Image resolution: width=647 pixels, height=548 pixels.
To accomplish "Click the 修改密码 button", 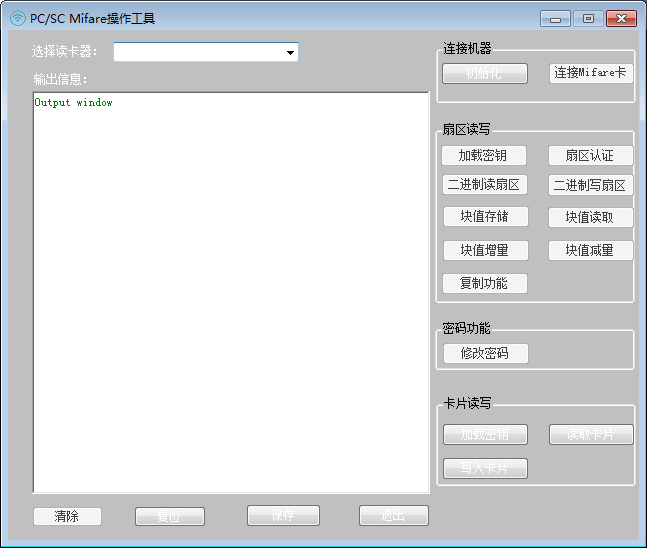I will click(486, 354).
